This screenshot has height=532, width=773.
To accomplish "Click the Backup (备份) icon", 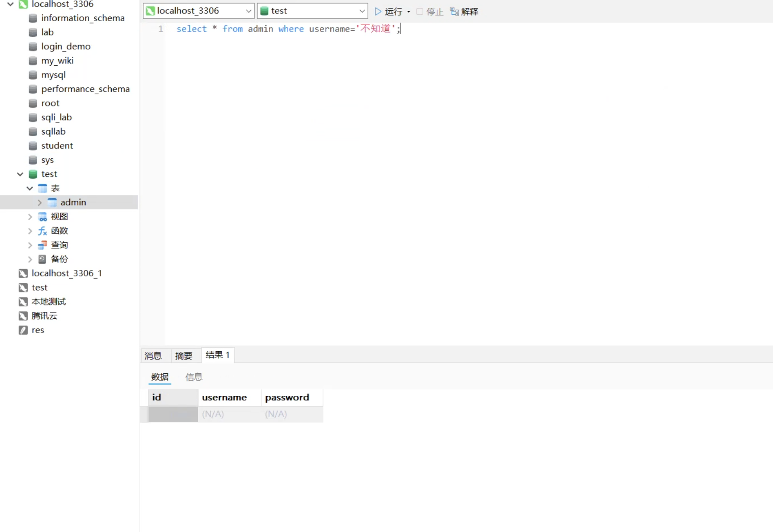I will 42,259.
